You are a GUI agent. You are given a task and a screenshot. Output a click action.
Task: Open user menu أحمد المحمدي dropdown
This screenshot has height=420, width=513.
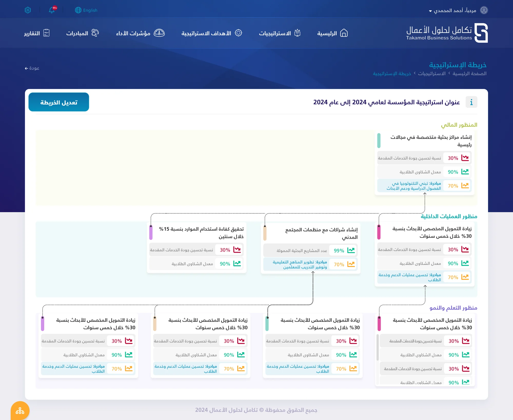coord(452,11)
